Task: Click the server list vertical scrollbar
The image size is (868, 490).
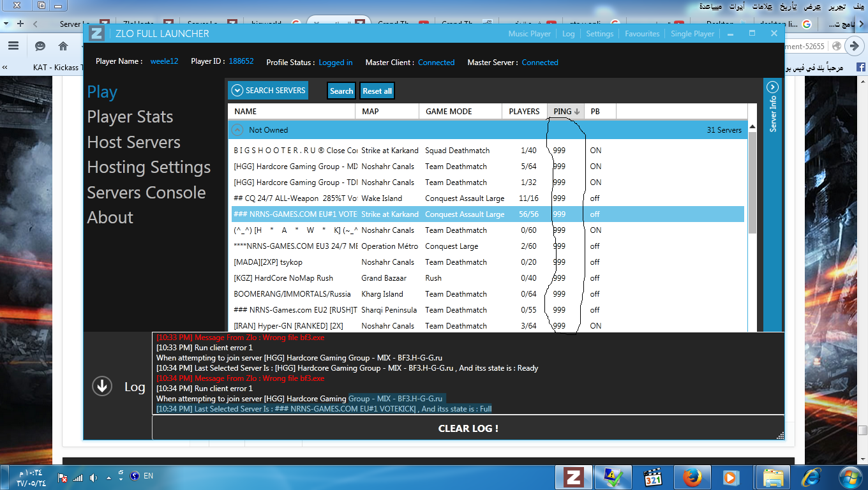Action: 752,182
